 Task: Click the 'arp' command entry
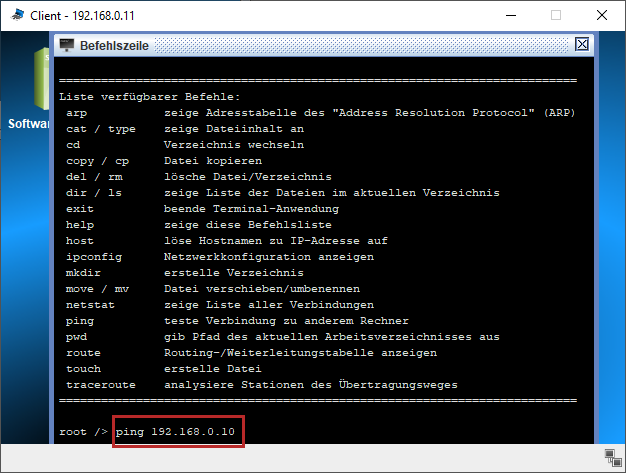tap(76, 113)
